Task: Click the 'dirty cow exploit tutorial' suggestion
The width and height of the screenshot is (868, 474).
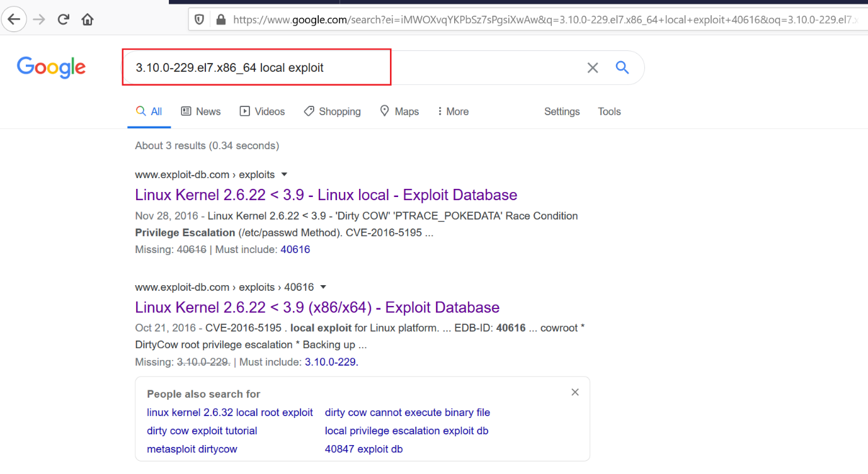Action: click(202, 431)
